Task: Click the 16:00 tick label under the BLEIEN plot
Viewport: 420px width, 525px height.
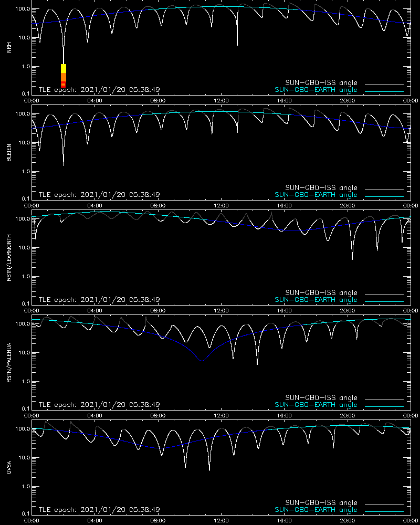Action: [284, 206]
